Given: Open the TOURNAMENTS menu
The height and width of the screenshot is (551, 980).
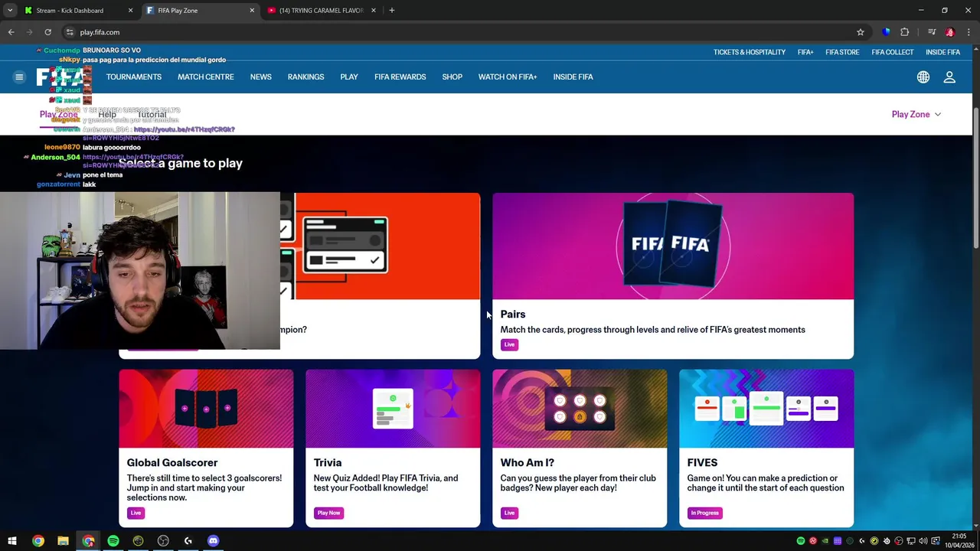Looking at the screenshot, I should (x=134, y=77).
